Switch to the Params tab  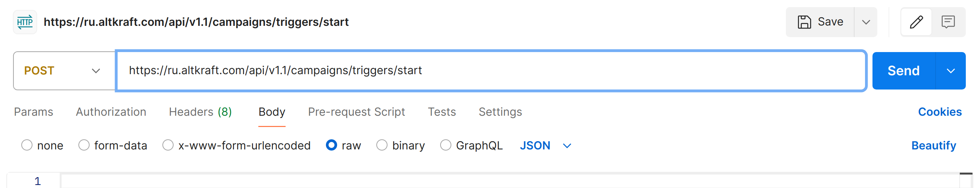[x=34, y=112]
